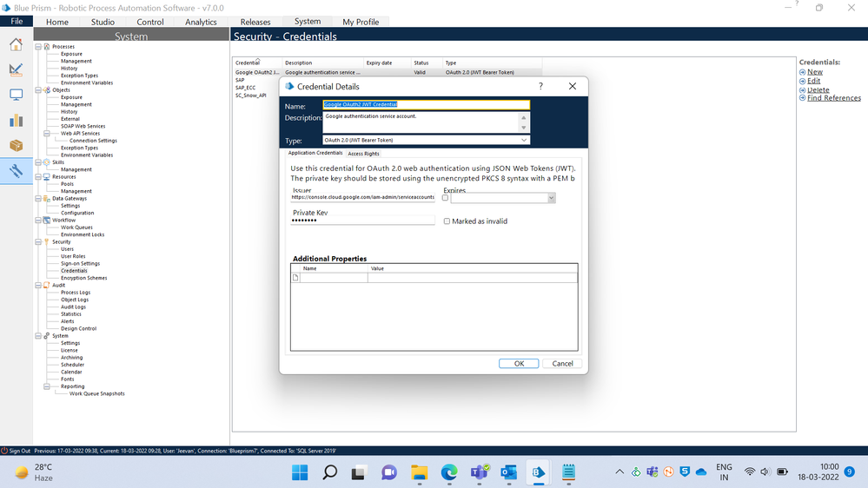Open Notepad taskbar icon
Screen dimensions: 868x488
tap(568, 472)
